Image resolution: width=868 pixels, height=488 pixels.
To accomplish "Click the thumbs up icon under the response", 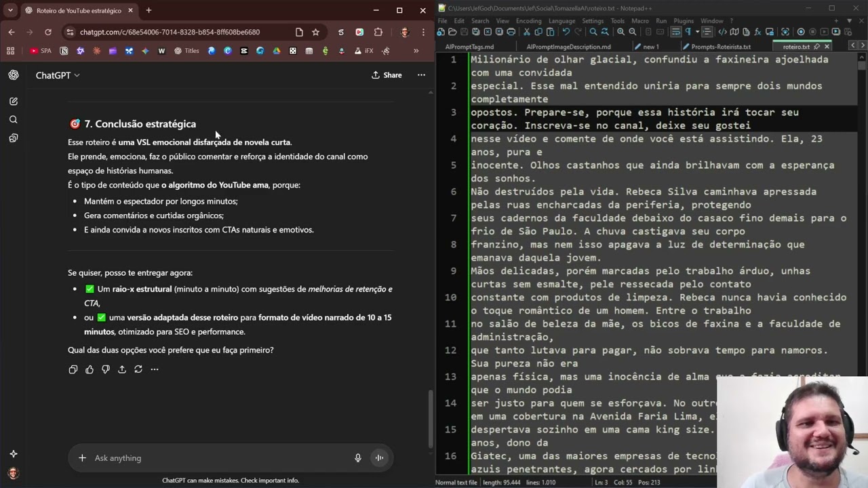I will [90, 369].
